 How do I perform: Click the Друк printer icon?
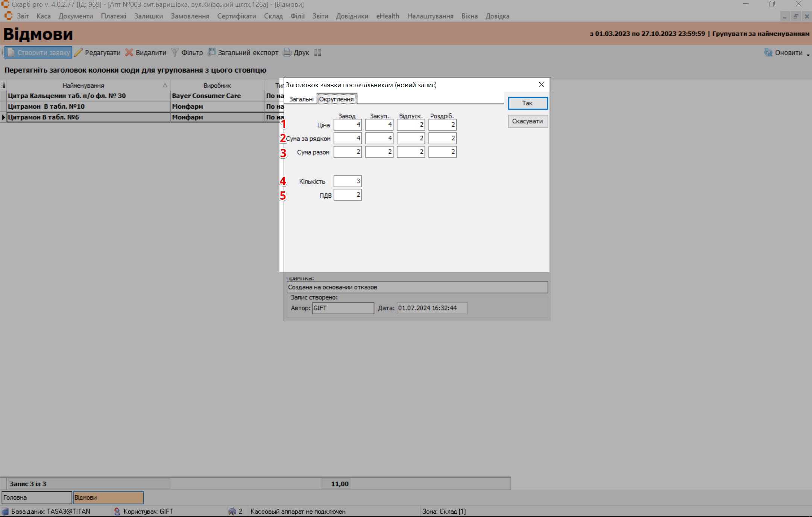(x=287, y=53)
